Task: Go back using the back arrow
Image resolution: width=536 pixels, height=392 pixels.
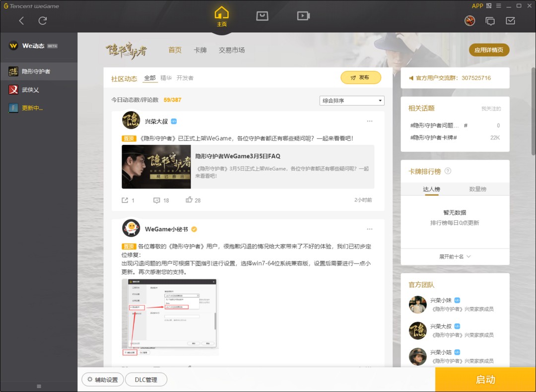Action: (x=21, y=21)
